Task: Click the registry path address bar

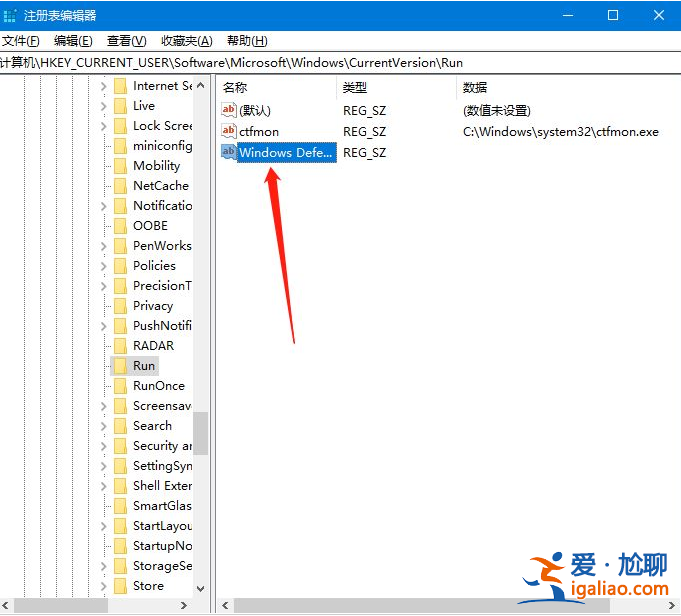Action: click(x=340, y=63)
